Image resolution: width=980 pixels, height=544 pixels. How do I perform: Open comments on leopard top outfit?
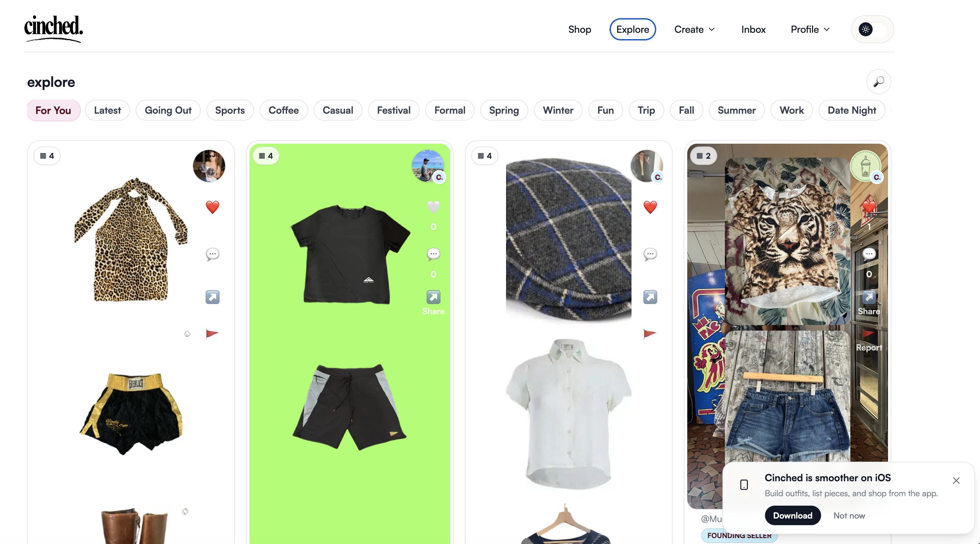pos(213,254)
